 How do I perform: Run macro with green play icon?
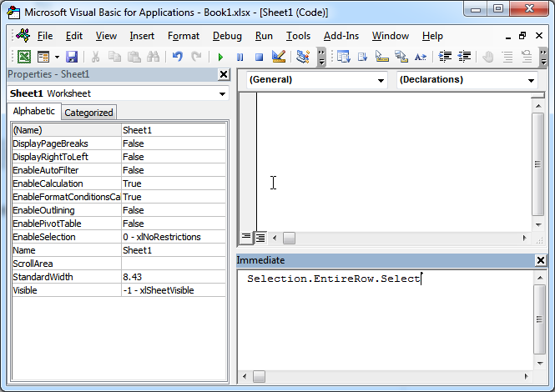coord(220,57)
